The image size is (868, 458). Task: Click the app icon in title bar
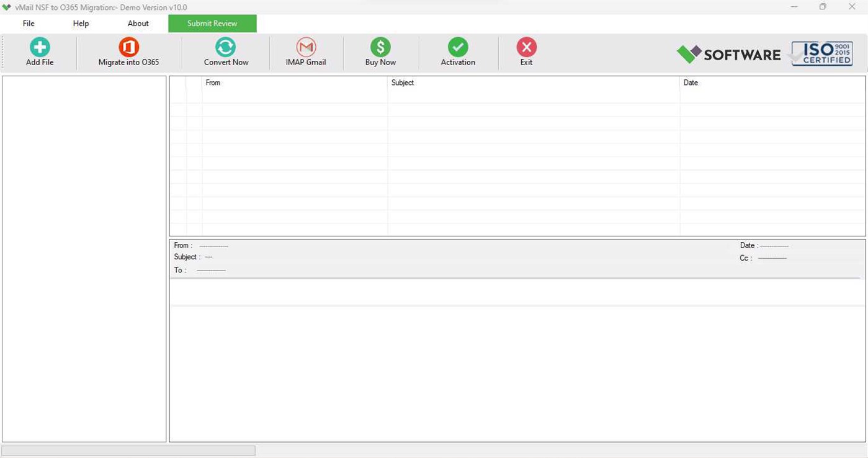click(x=6, y=7)
